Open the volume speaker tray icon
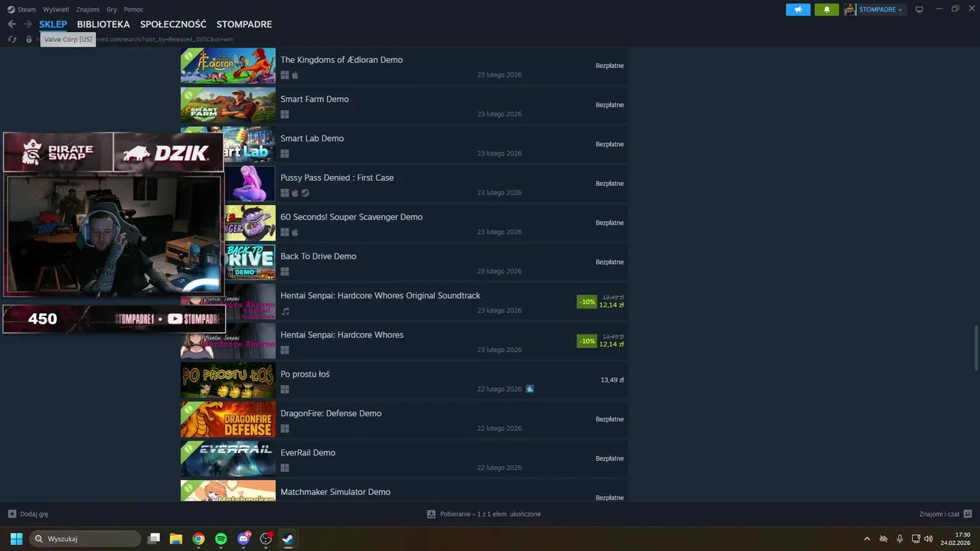980x551 pixels. click(x=929, y=539)
